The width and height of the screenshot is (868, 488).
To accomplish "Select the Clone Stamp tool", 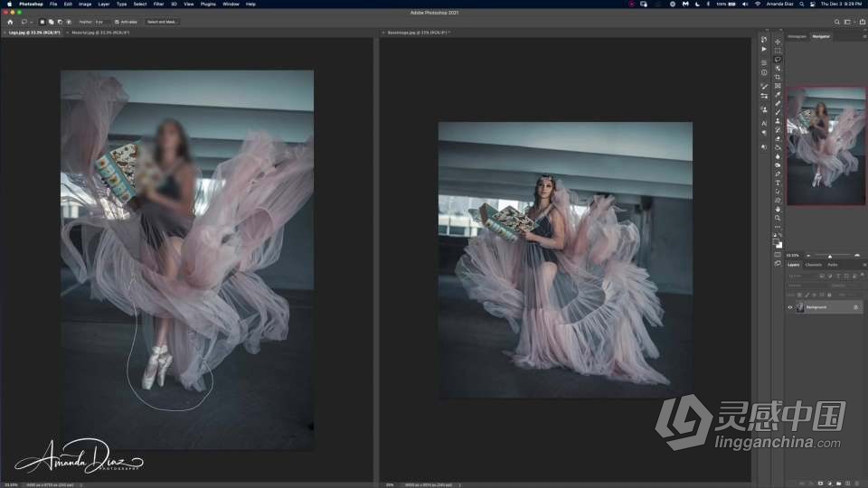I will click(778, 121).
